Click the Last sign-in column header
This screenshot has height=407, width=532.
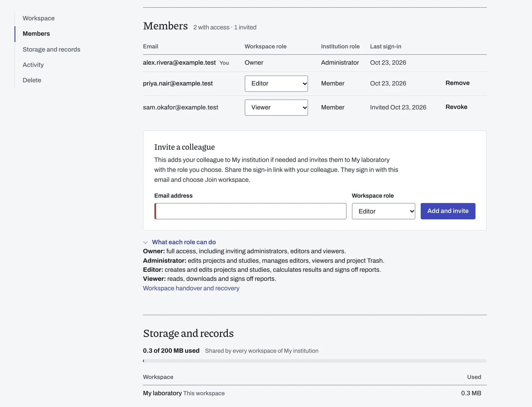point(386,47)
